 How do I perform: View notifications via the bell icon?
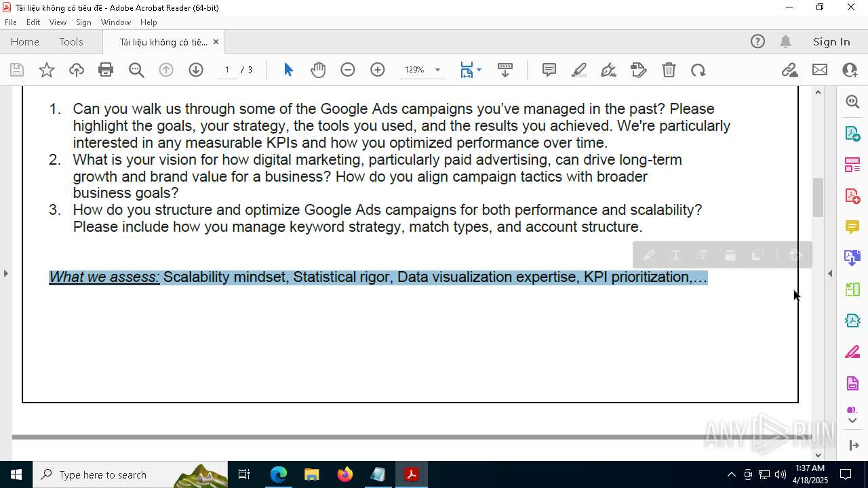coord(785,42)
